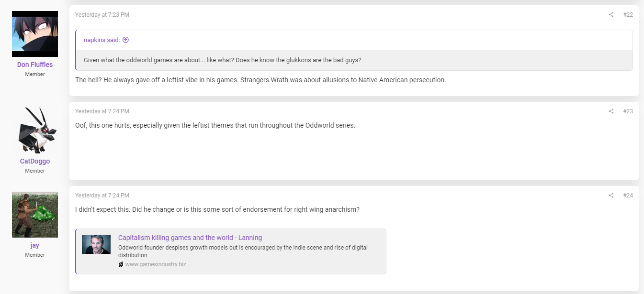Open 'Capitalism killing games and the world' article
Screen dimensions: 644x294
coord(190,238)
